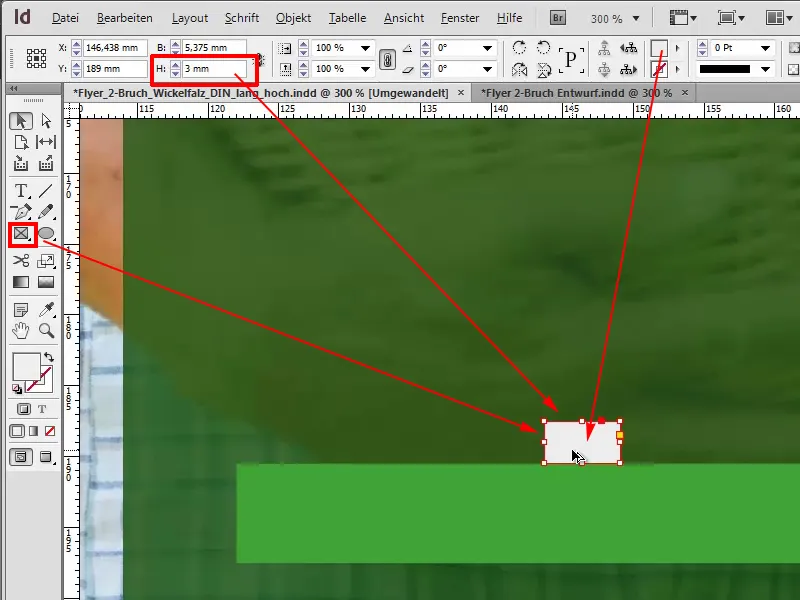Select the Rectangle Frame tool
This screenshot has height=600, width=800.
coord(21,234)
